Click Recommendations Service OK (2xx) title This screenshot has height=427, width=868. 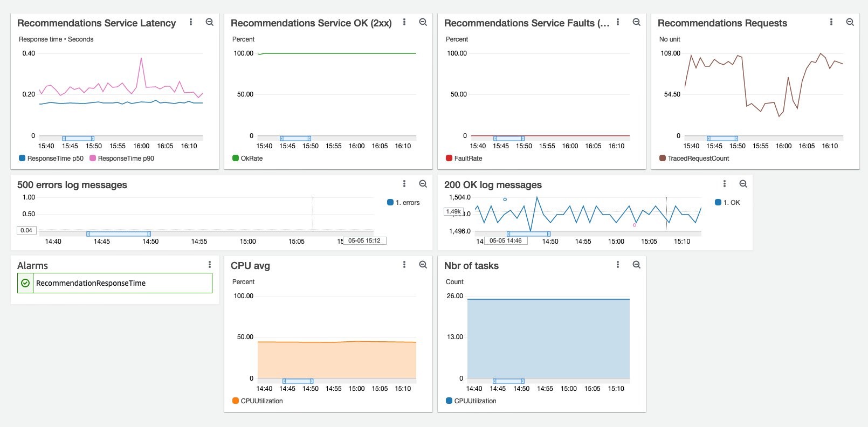tap(311, 23)
